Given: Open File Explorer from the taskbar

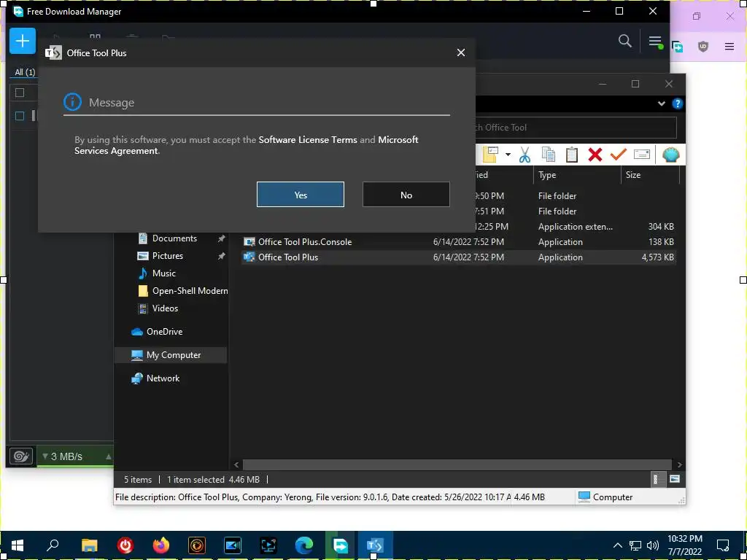Looking at the screenshot, I should 89,545.
